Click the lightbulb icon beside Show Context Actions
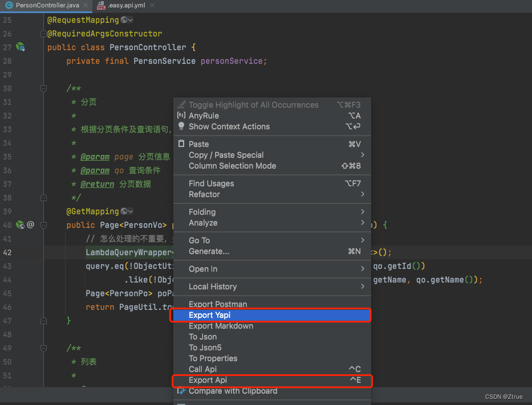The height and width of the screenshot is (405, 532). coord(181,126)
